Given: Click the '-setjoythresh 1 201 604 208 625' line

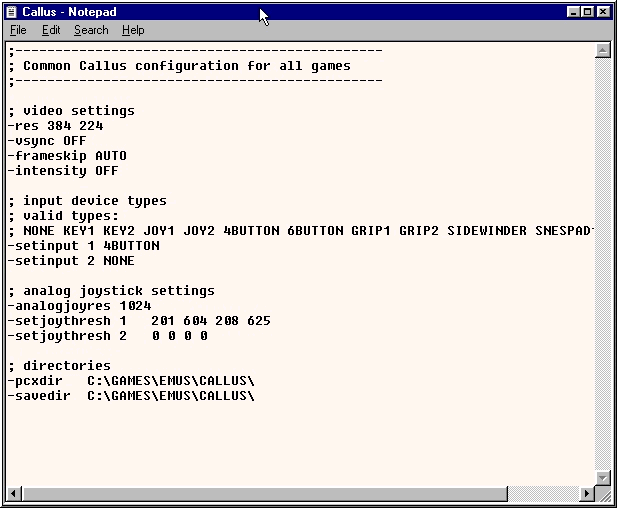Looking at the screenshot, I should (139, 321).
